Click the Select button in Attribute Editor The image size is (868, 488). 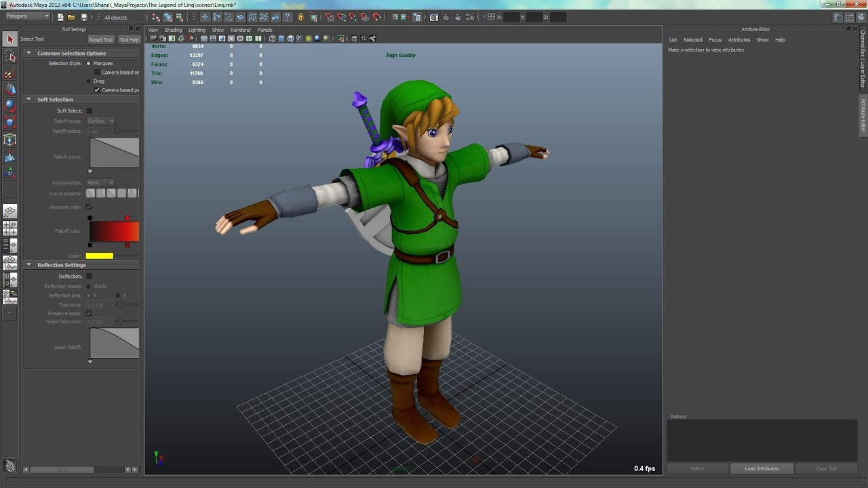point(697,468)
